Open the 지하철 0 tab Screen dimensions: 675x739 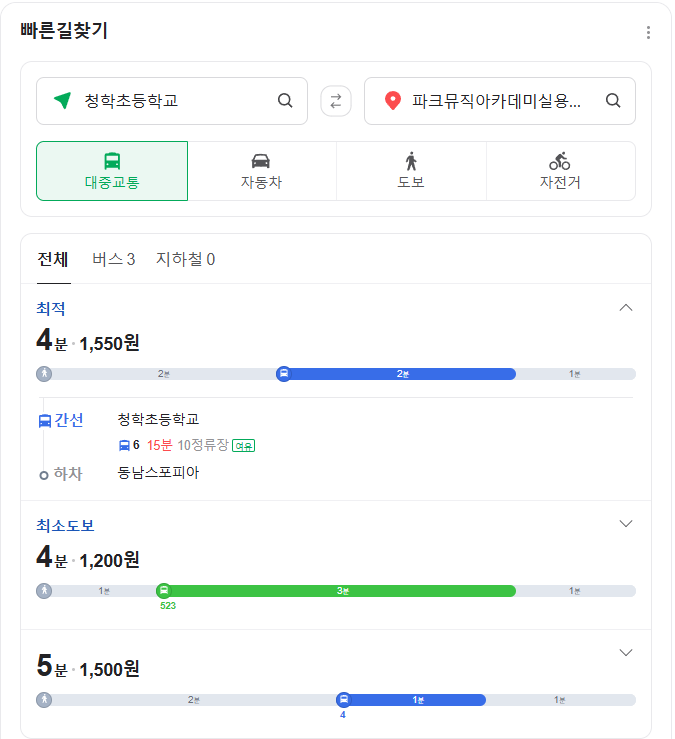pos(185,260)
